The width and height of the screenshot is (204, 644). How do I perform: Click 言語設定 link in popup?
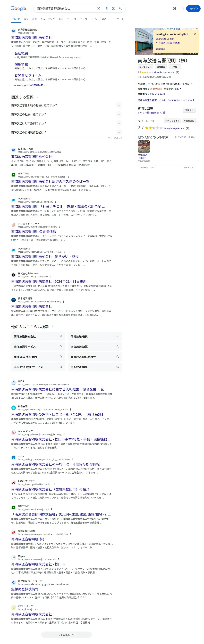[x=160, y=49]
